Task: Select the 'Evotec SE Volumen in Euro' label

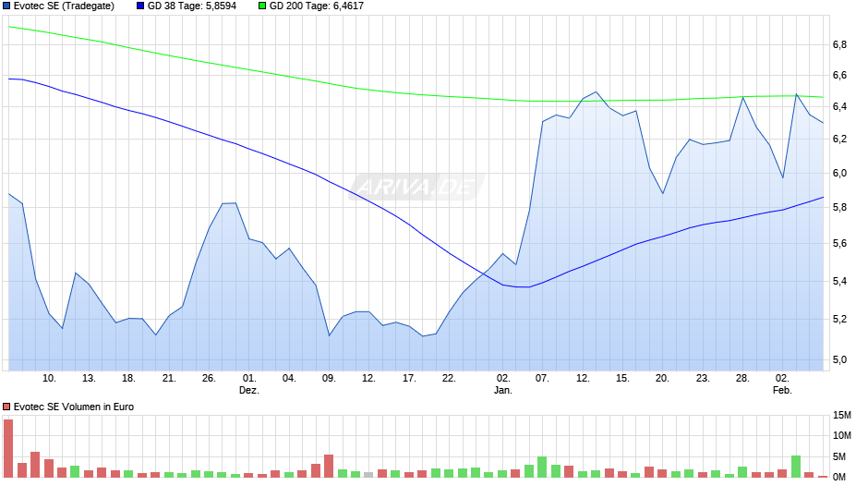Action: [x=74, y=407]
